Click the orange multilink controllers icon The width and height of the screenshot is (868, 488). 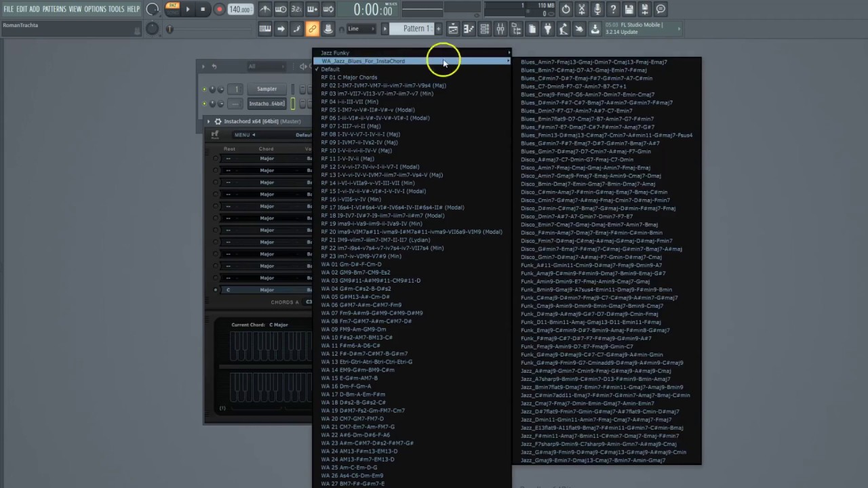(312, 29)
